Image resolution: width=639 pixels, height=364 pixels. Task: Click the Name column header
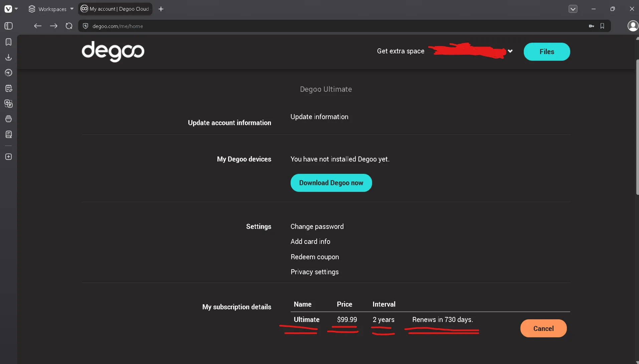click(x=302, y=304)
